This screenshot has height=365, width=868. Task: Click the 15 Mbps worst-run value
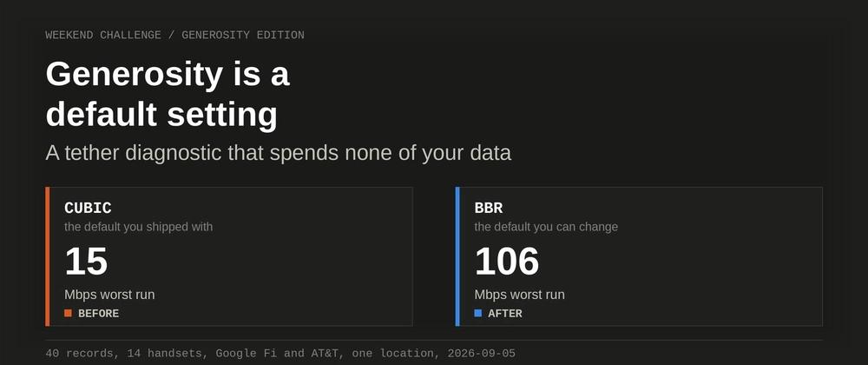[x=86, y=261]
